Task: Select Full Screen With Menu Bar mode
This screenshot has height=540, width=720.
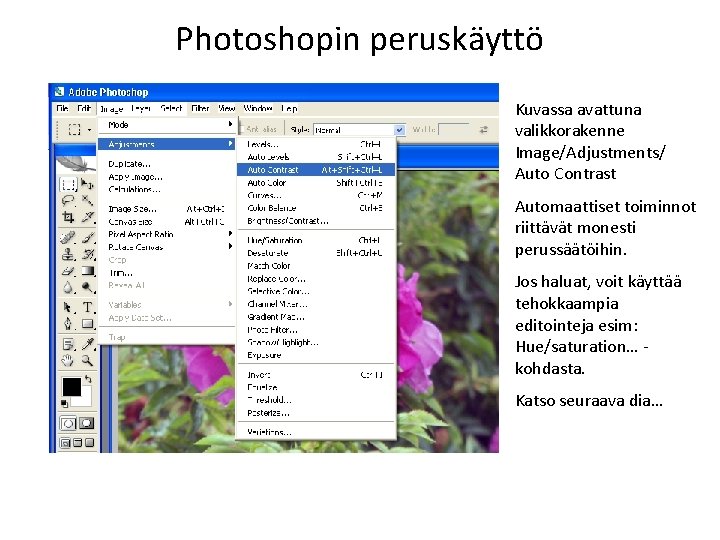Action: pos(77,443)
